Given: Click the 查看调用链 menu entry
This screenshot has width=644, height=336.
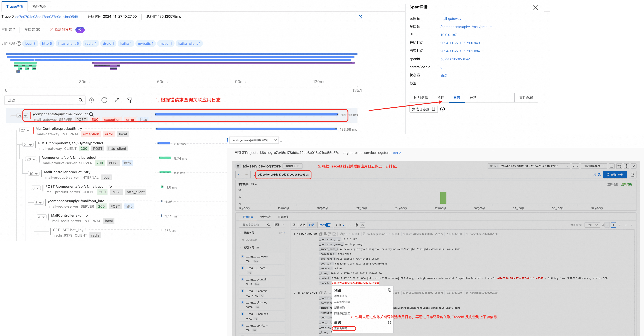Looking at the screenshot, I should tap(341, 328).
